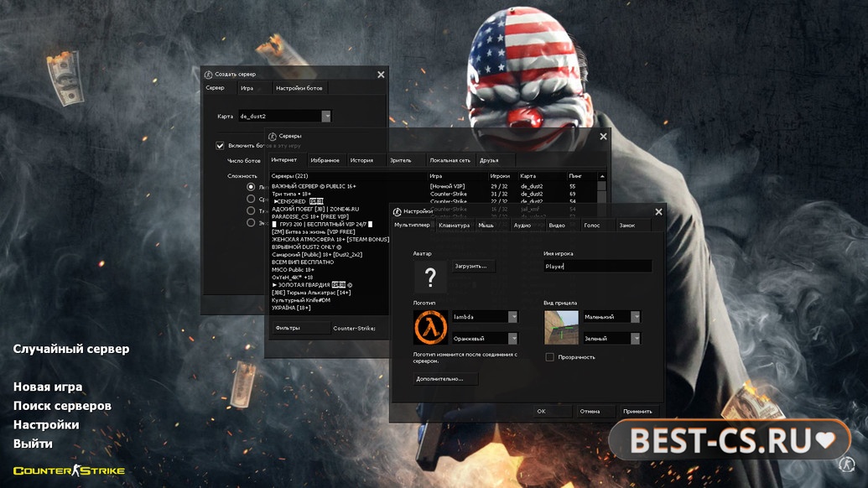This screenshot has height=488, width=868.
Task: Sort servers by the Игроки column
Action: pyautogui.click(x=502, y=176)
